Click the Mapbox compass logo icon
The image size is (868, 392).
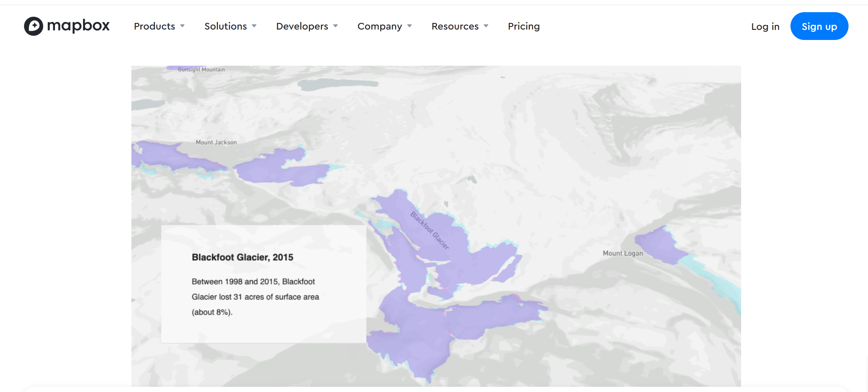tap(33, 26)
